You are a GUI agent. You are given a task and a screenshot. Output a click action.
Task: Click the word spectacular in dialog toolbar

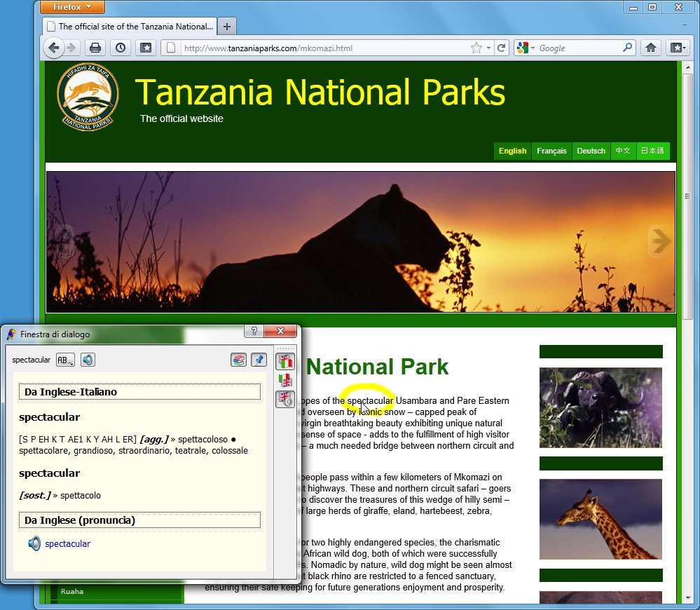[x=32, y=360]
